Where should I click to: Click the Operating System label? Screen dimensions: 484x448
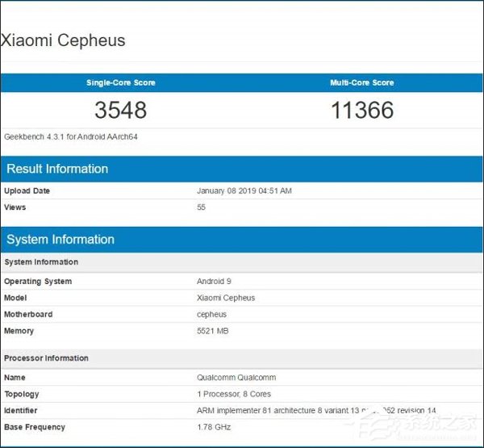(38, 282)
